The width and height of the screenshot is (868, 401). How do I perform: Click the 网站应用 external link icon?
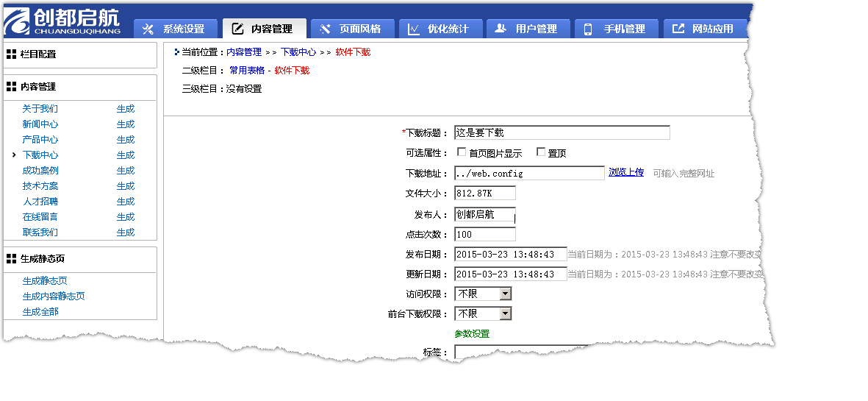click(x=678, y=28)
